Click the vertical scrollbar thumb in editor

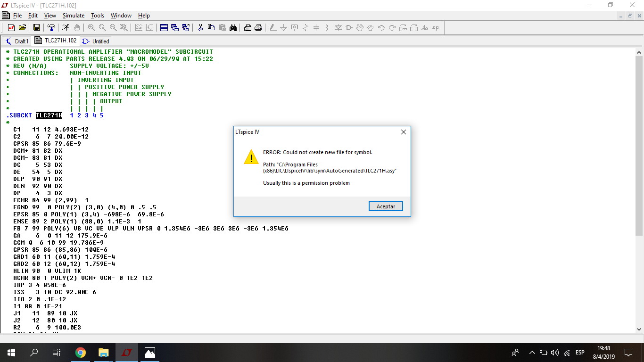point(639,146)
